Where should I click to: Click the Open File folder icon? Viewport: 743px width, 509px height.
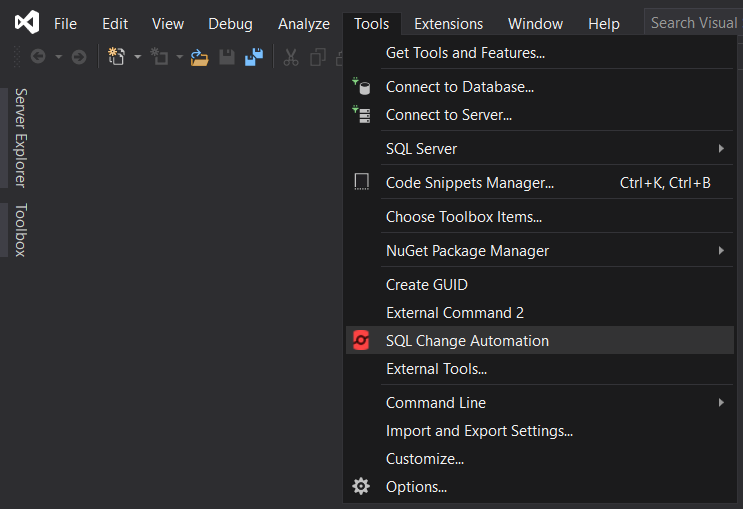[200, 57]
